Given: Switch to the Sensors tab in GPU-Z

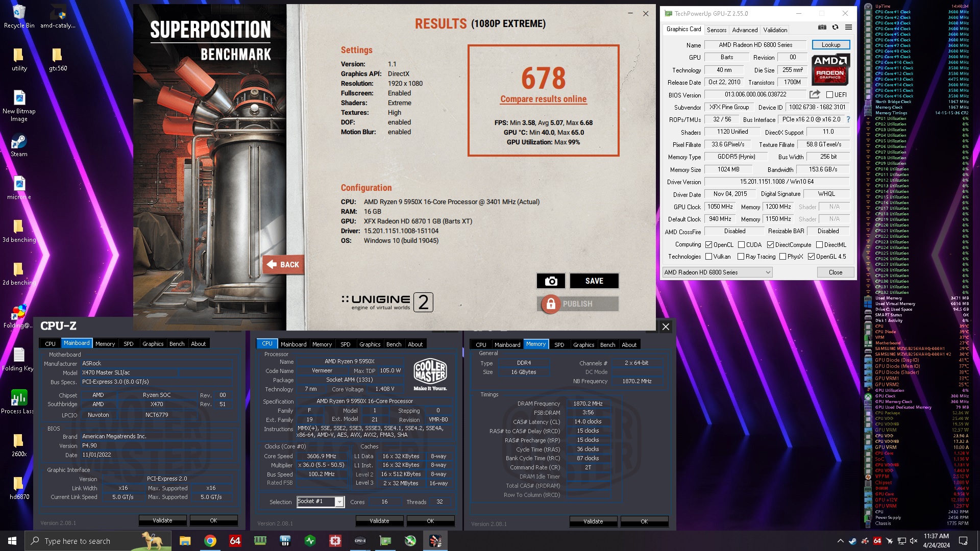Looking at the screenshot, I should 717,30.
